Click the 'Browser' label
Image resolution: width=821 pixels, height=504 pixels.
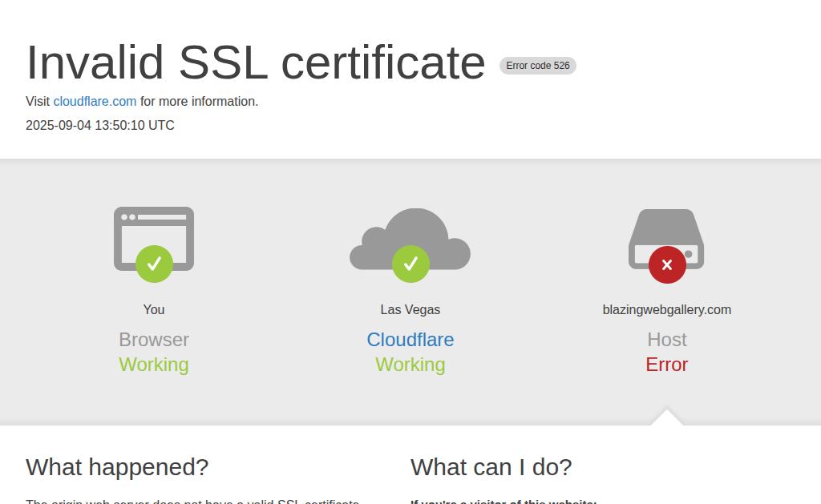tap(154, 340)
